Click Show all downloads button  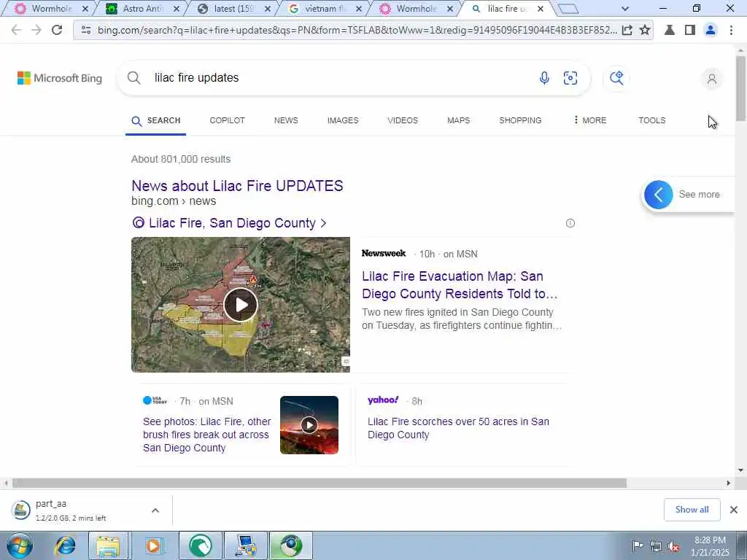(692, 510)
